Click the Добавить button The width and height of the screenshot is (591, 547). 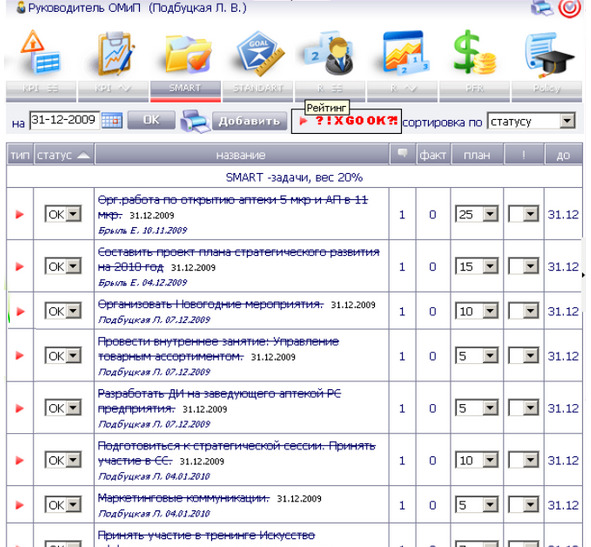(x=249, y=121)
